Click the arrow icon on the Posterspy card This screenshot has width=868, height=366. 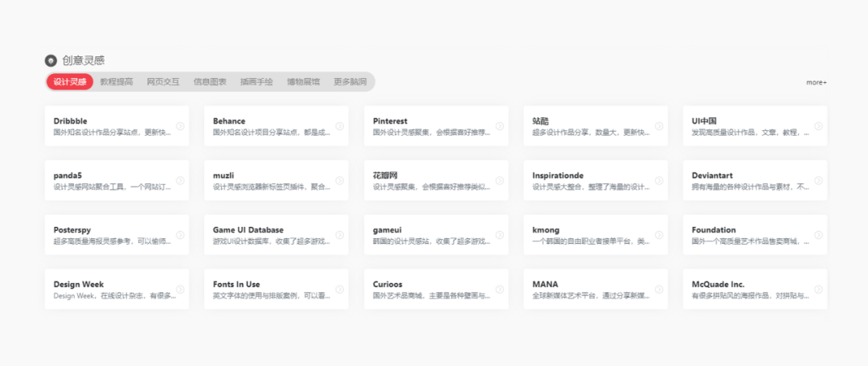pos(180,235)
